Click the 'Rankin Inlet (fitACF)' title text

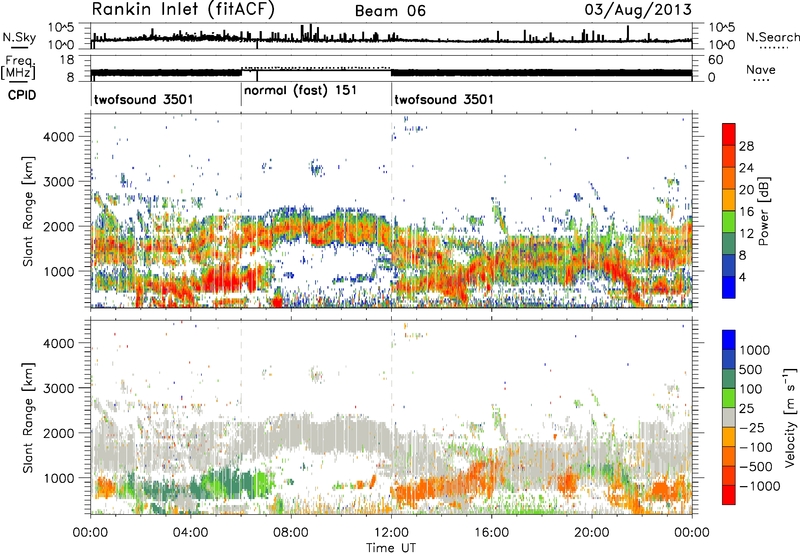(x=183, y=9)
